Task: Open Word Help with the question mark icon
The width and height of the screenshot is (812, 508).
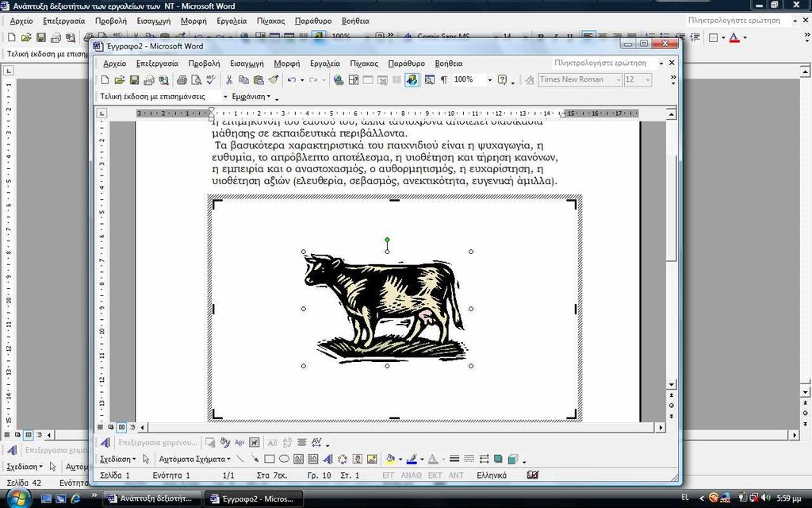Action: [502, 80]
